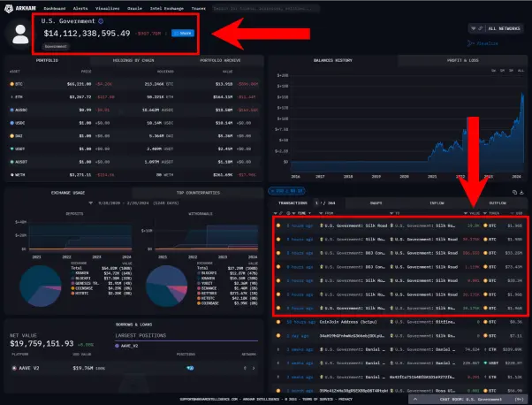Click the entity icon before CoinJoin row's Bitfinex recipient
Screen dimensions: 532x405
click(391, 322)
